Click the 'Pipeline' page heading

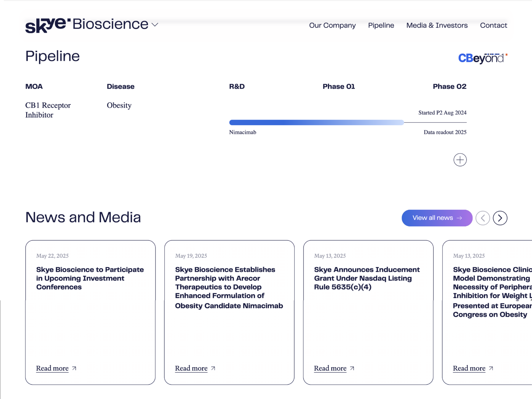point(53,57)
